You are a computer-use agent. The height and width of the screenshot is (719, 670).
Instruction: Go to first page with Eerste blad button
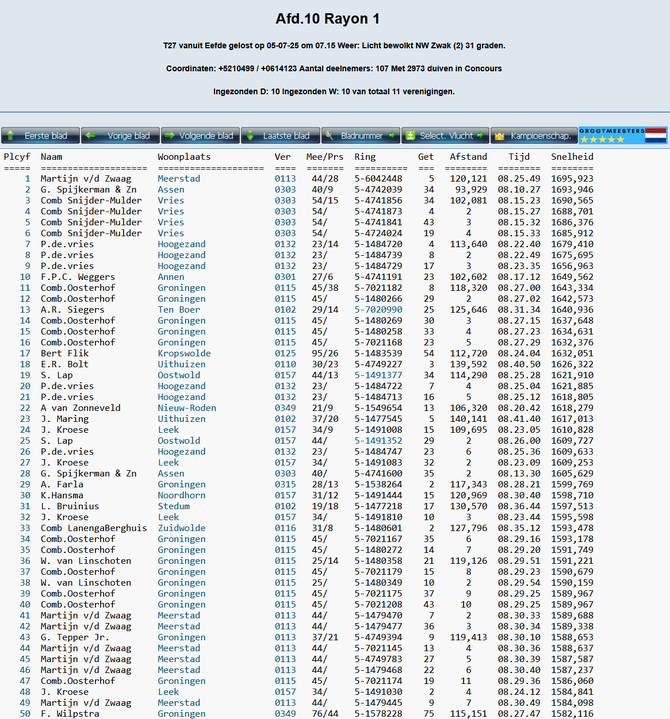click(40, 136)
